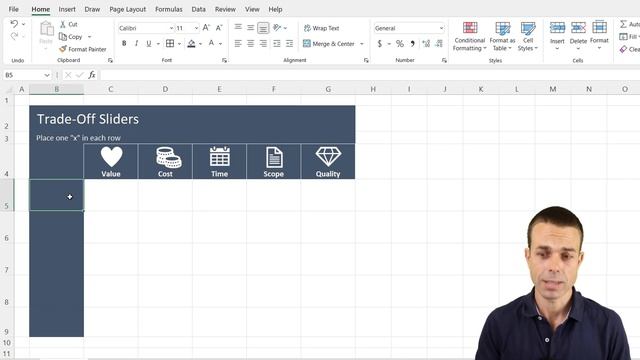The height and width of the screenshot is (360, 640).
Task: Click the Cut scissors button
Action: pos(69,24)
